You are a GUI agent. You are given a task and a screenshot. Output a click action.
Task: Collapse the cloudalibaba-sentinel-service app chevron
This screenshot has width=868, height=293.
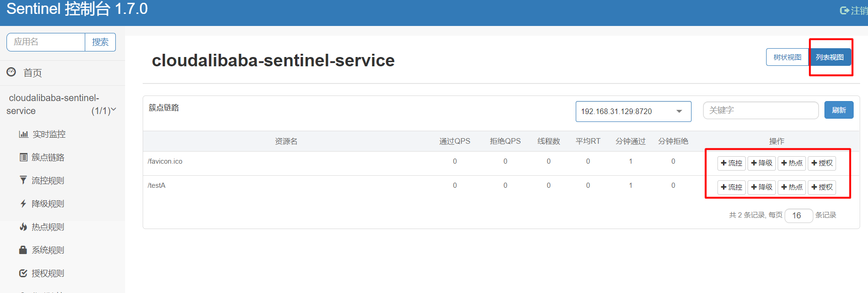(x=113, y=109)
